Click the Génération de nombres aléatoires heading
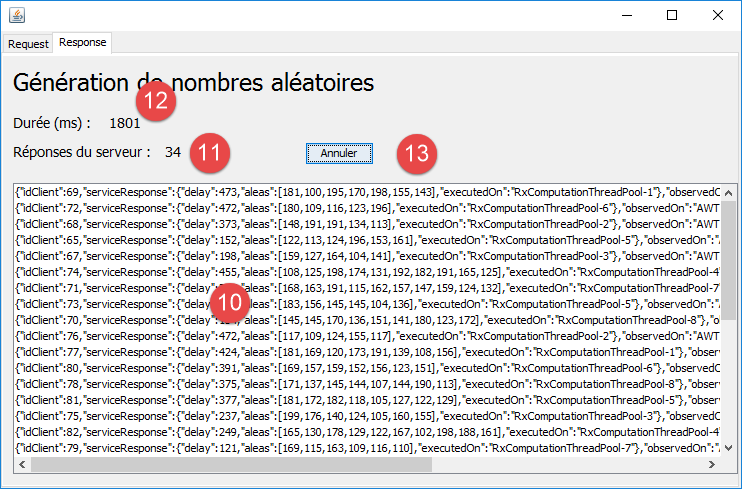 pos(193,83)
